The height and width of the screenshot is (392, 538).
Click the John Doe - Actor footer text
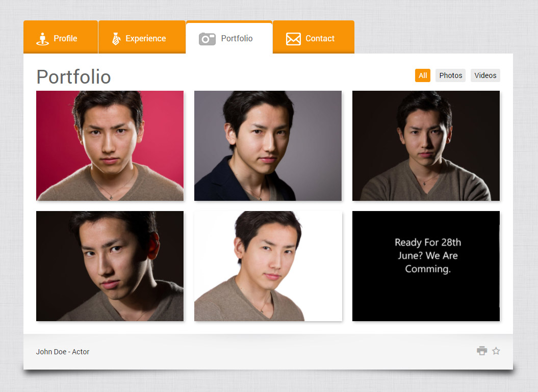click(x=62, y=351)
